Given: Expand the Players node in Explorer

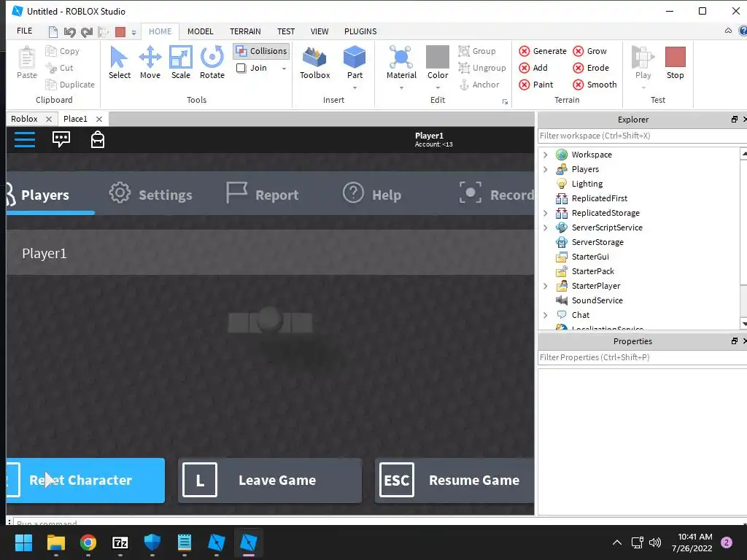Looking at the screenshot, I should click(546, 169).
